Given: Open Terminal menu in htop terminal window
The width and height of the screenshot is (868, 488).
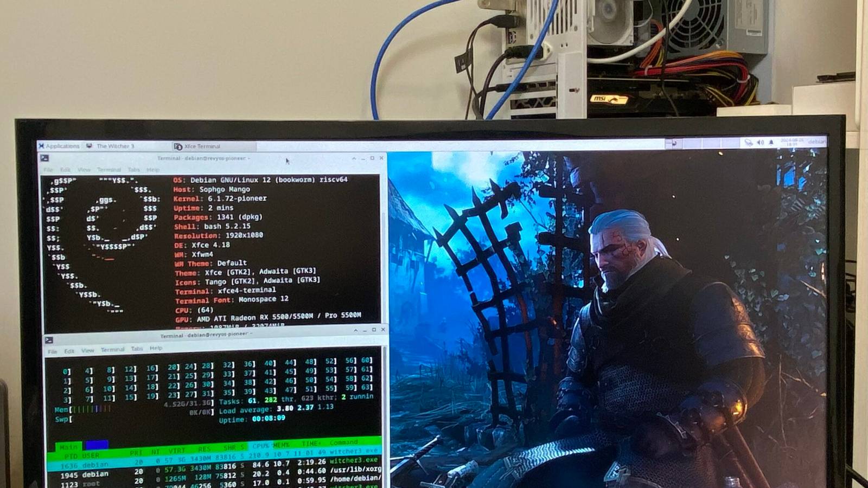Looking at the screenshot, I should (x=112, y=349).
